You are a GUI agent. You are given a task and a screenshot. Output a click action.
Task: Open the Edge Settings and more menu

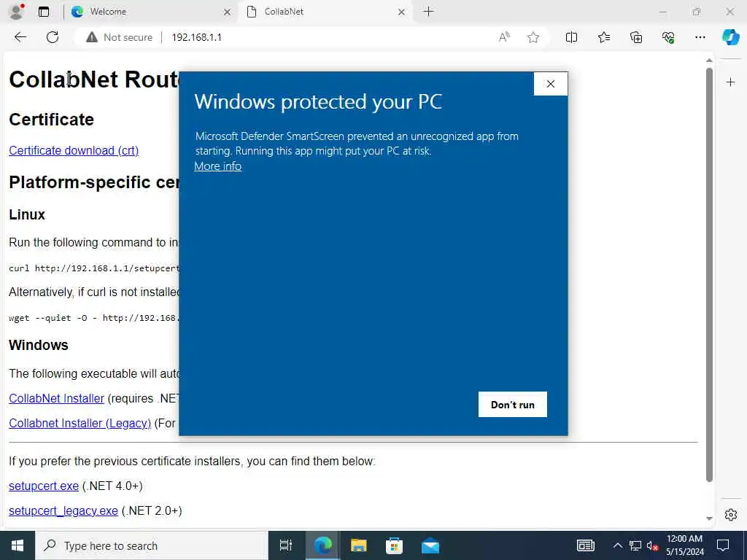point(700,37)
